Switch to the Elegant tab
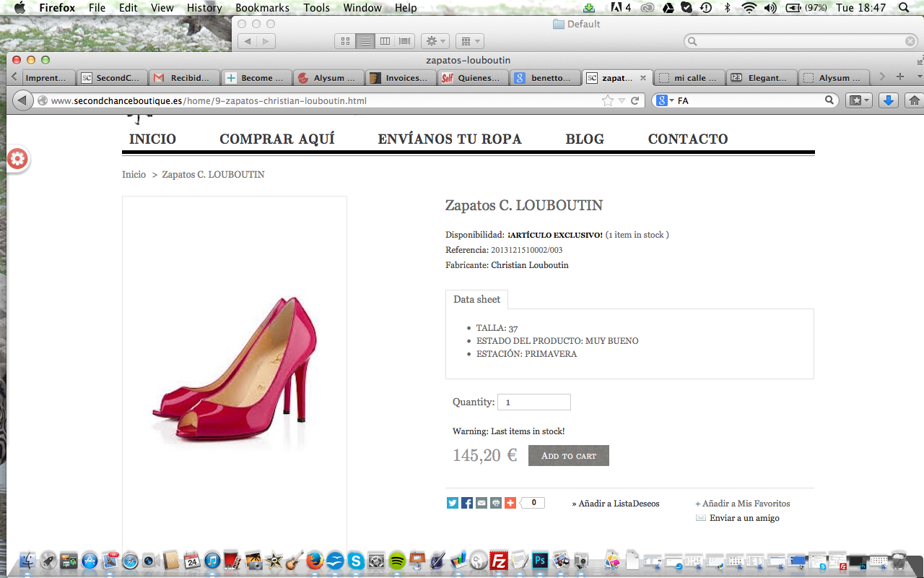Screen dimensions: 924x578 click(762, 78)
